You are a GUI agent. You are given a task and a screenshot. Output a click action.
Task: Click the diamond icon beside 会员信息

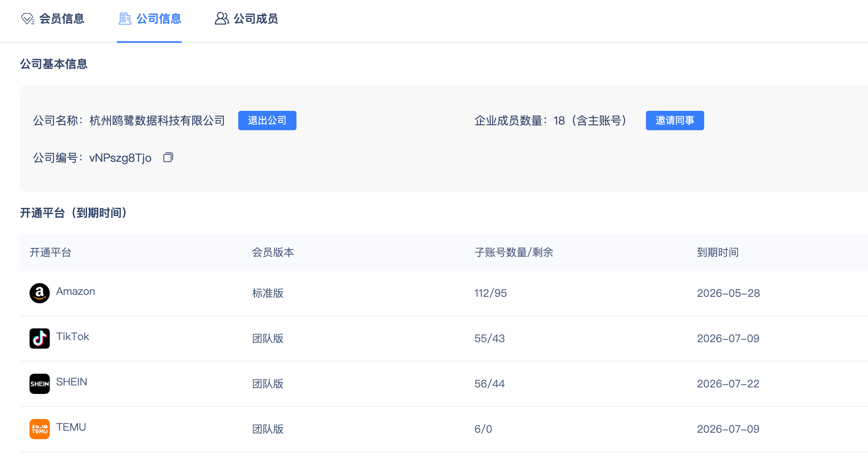click(x=28, y=19)
